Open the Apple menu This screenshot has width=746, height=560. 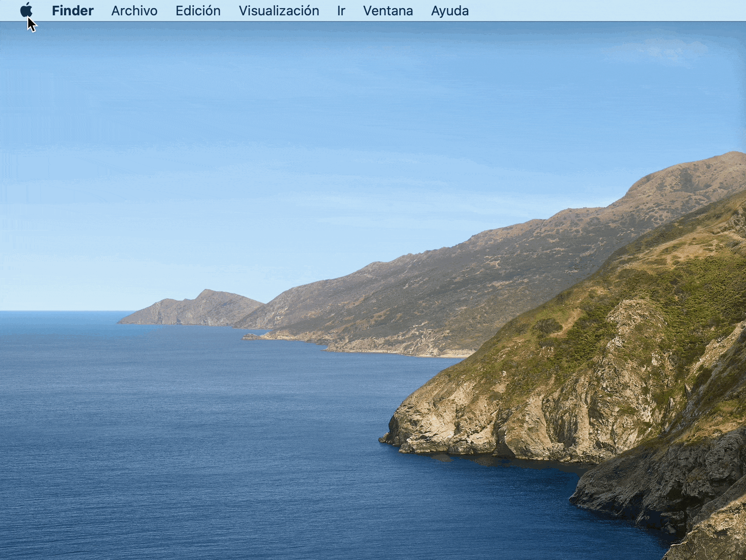click(x=26, y=10)
